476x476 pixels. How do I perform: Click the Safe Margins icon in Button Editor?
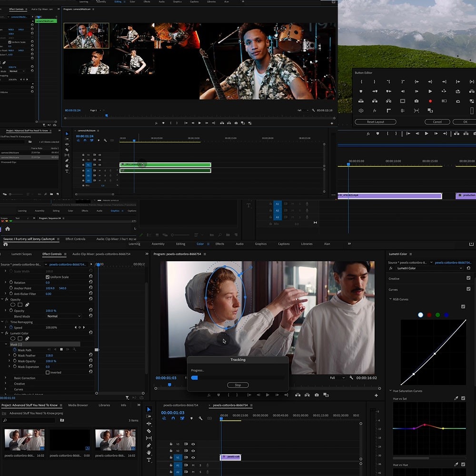coord(402,101)
